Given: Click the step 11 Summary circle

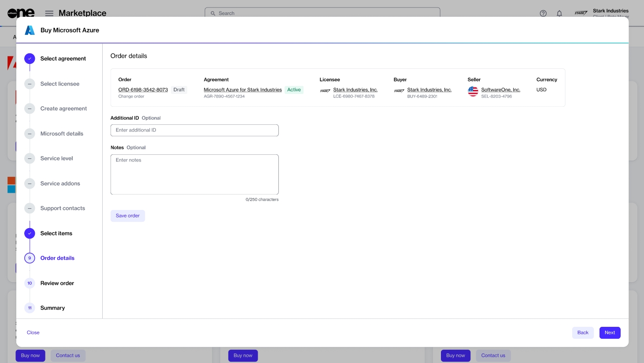Looking at the screenshot, I should point(30,308).
